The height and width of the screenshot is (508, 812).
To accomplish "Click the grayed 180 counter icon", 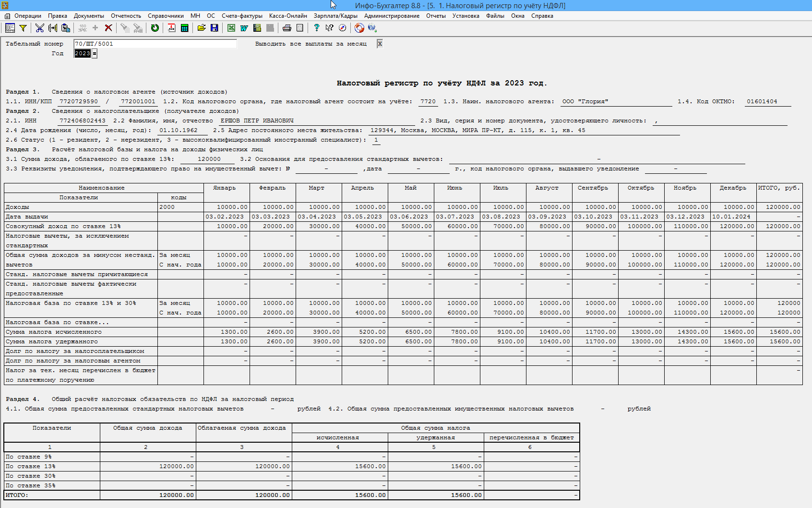I will (x=83, y=28).
